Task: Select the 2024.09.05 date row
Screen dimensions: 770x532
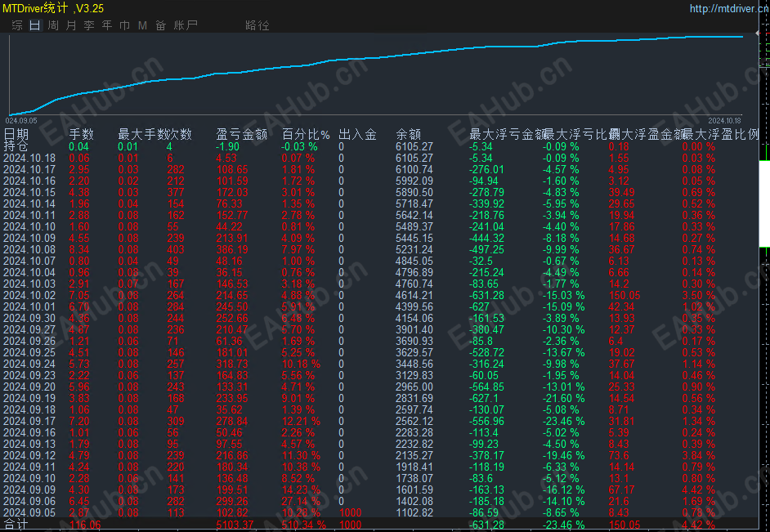Action: tap(29, 513)
